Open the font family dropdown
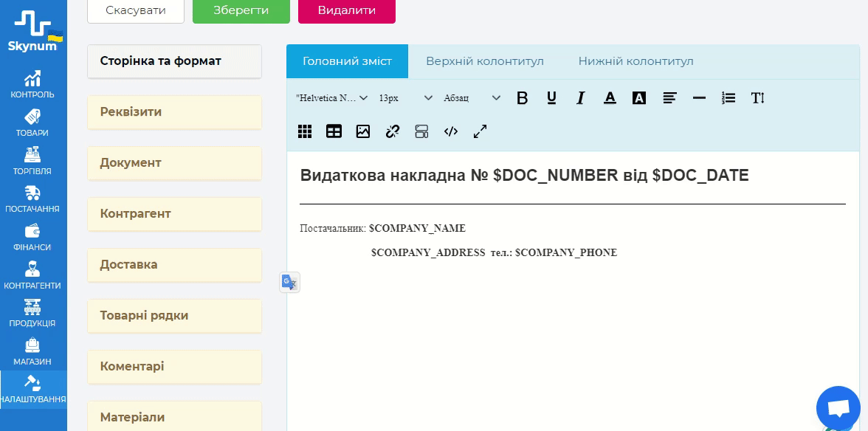The width and height of the screenshot is (868, 431). tap(332, 98)
